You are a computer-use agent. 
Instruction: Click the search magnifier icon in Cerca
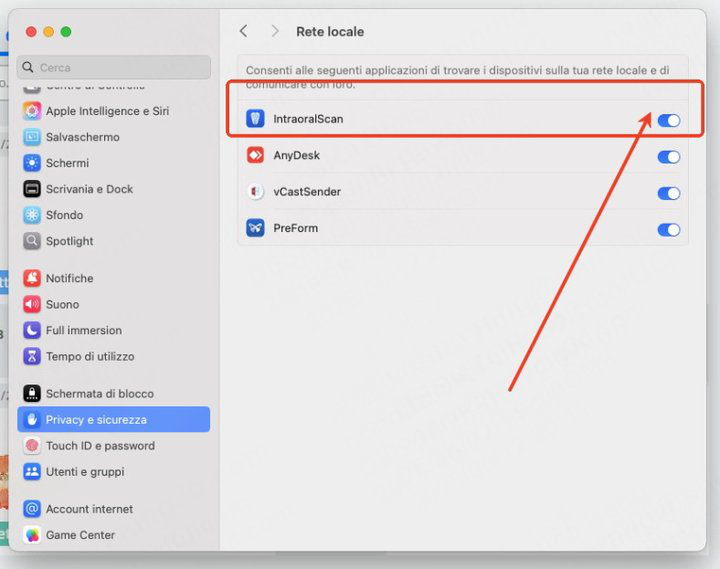pyautogui.click(x=28, y=68)
